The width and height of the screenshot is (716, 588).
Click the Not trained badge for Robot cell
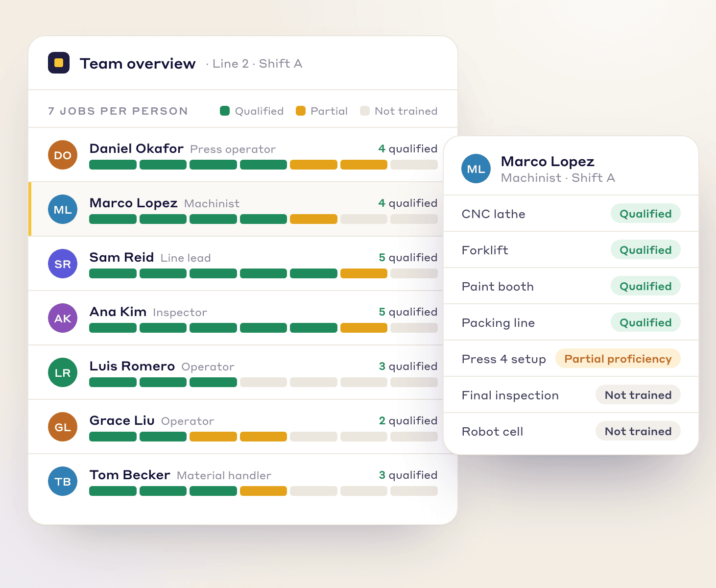(x=638, y=431)
